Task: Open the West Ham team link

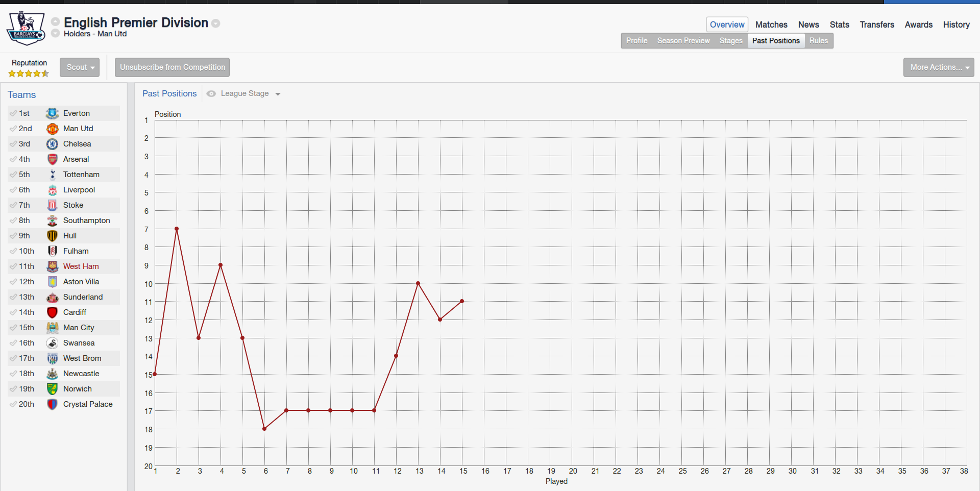Action: point(81,266)
